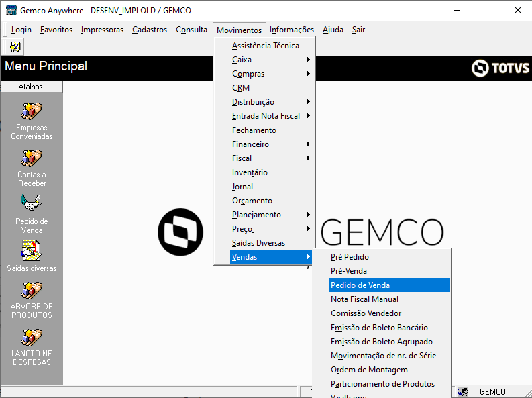532x398 pixels.
Task: Select Fechamento in the menu
Action: click(x=265, y=130)
